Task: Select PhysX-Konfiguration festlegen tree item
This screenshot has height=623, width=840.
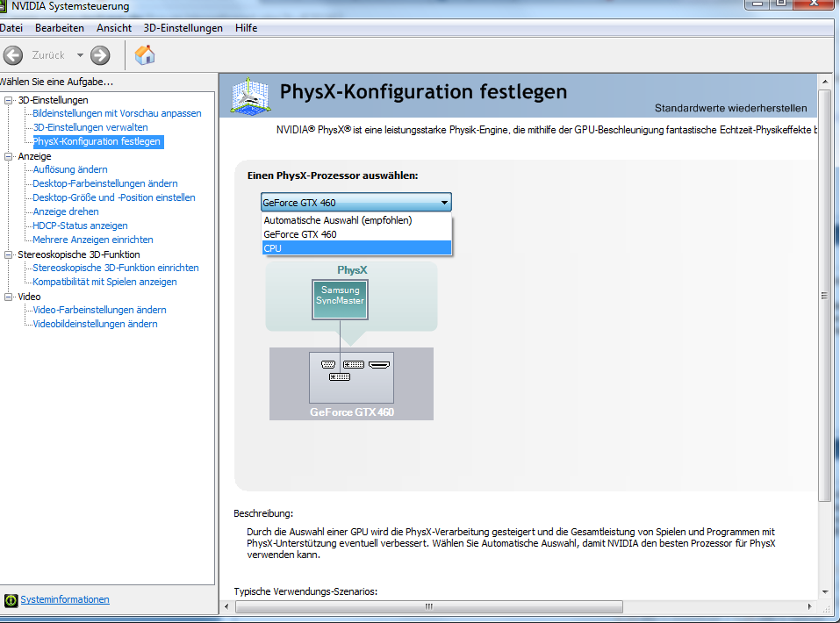Action: (97, 141)
